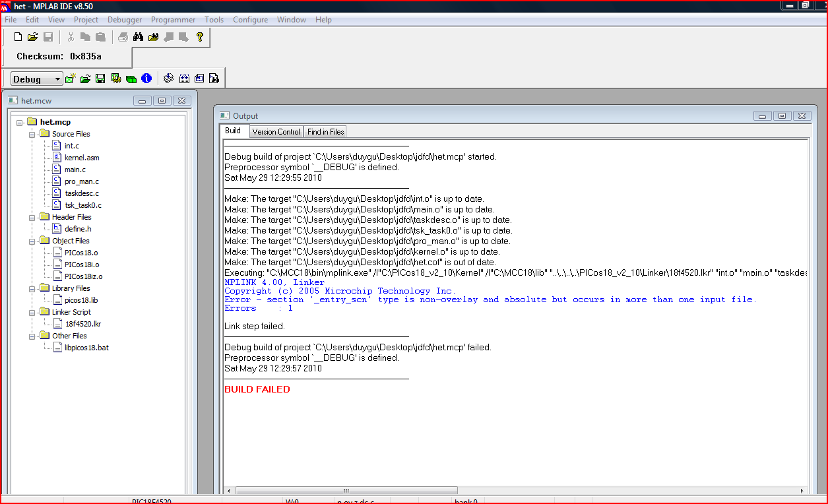This screenshot has height=504, width=828.
Task: Click the grey right arrow navigation icon
Action: tap(183, 37)
